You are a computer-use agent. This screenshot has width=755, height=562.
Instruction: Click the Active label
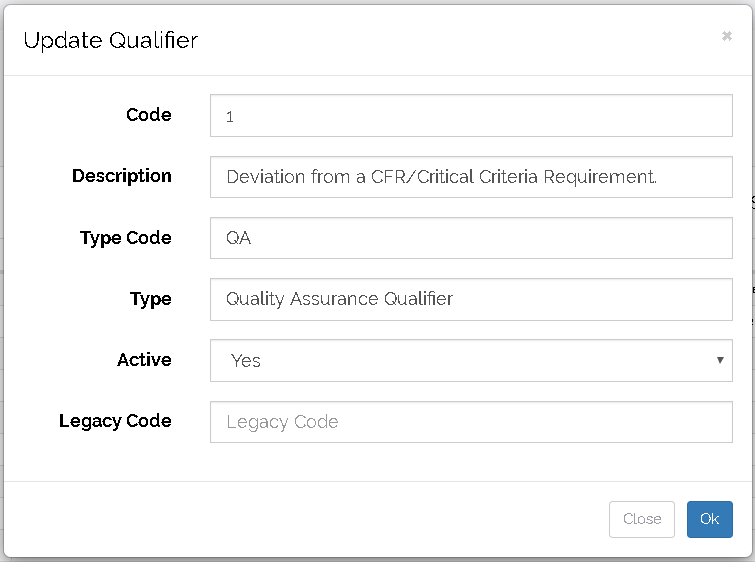point(144,360)
